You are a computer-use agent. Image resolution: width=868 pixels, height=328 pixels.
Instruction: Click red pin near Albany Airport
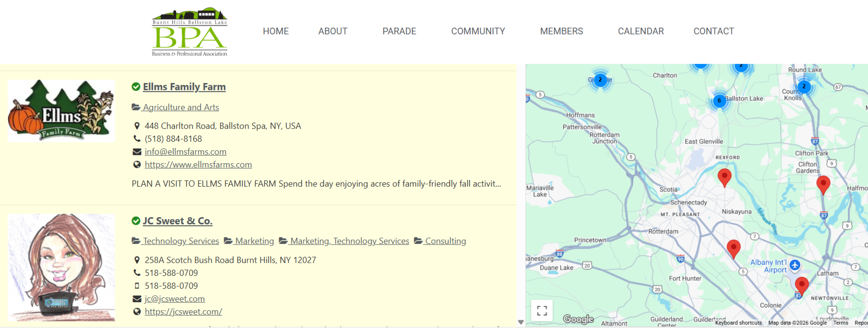pyautogui.click(x=802, y=285)
